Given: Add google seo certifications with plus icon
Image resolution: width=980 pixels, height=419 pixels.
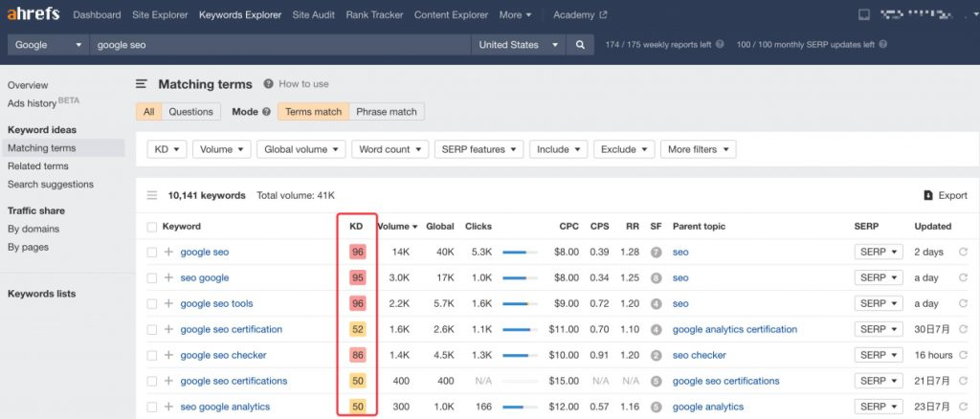Looking at the screenshot, I should click(x=168, y=381).
